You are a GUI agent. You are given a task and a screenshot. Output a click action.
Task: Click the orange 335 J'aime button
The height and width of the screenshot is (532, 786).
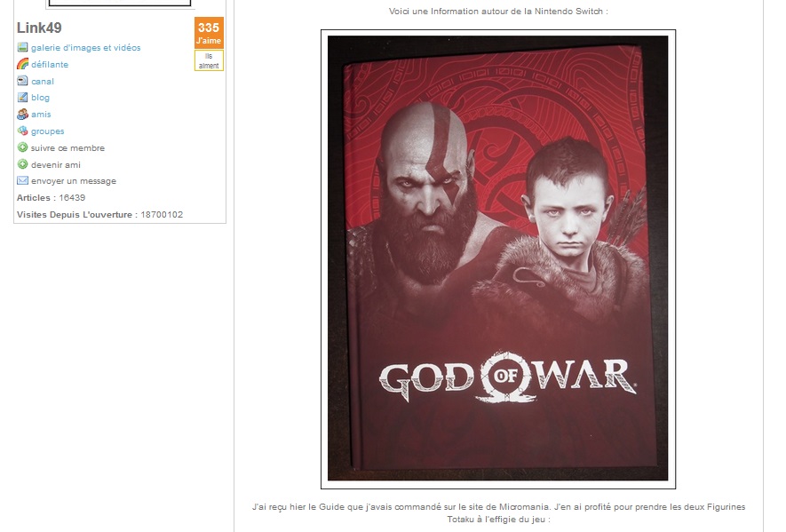coord(209,33)
